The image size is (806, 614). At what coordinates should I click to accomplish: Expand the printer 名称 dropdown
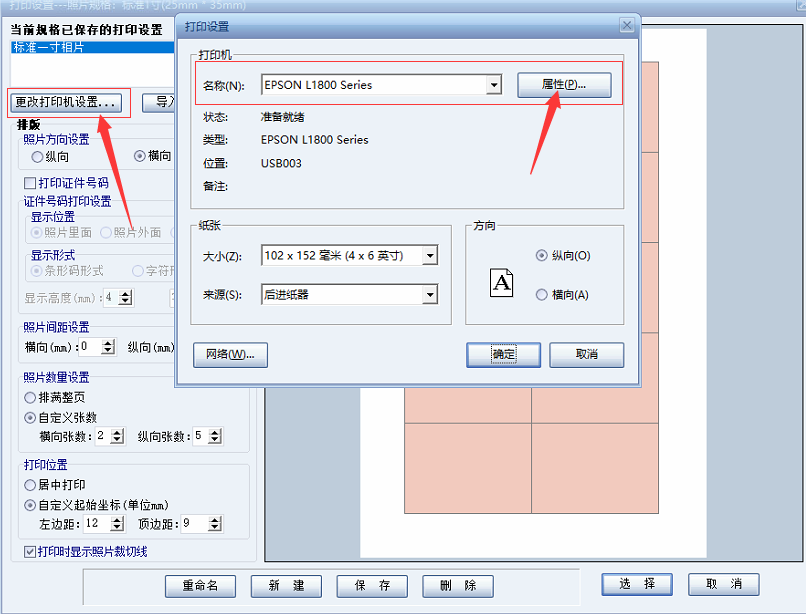[x=492, y=86]
